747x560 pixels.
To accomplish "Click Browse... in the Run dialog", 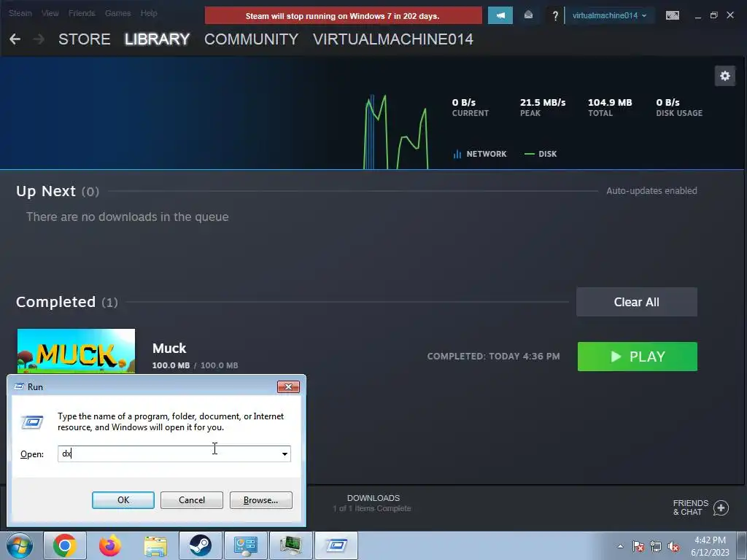I will [x=260, y=500].
